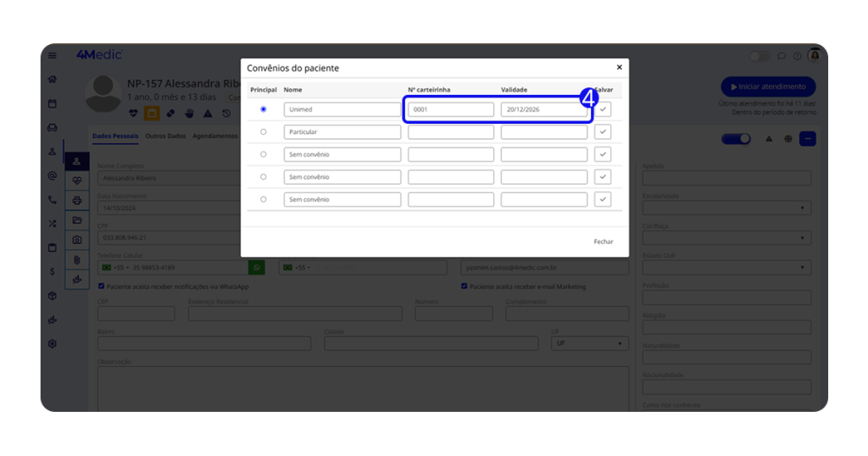Toggle the e-mail Marketing acceptance checkbox
Image resolution: width=868 pixels, height=456 pixels.
[465, 286]
